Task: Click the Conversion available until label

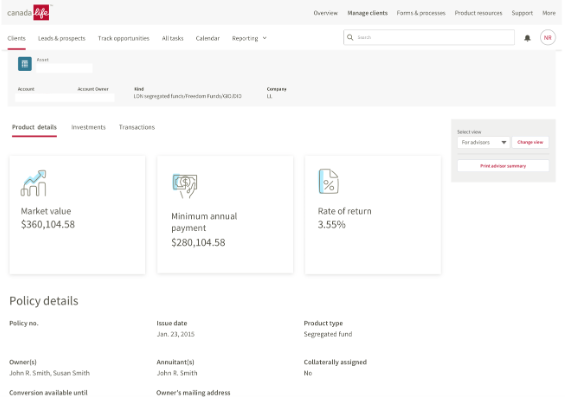Action: point(48,393)
